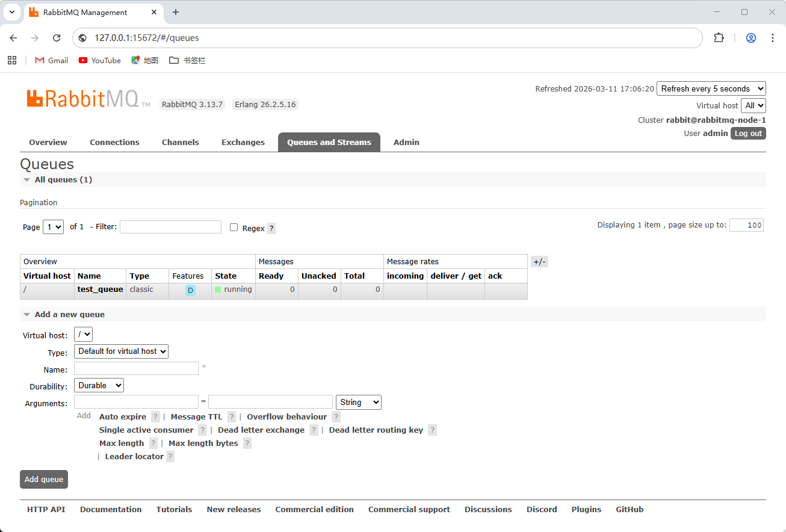Open the Page number dropdown
Image resolution: width=786 pixels, height=532 pixels.
tap(53, 227)
